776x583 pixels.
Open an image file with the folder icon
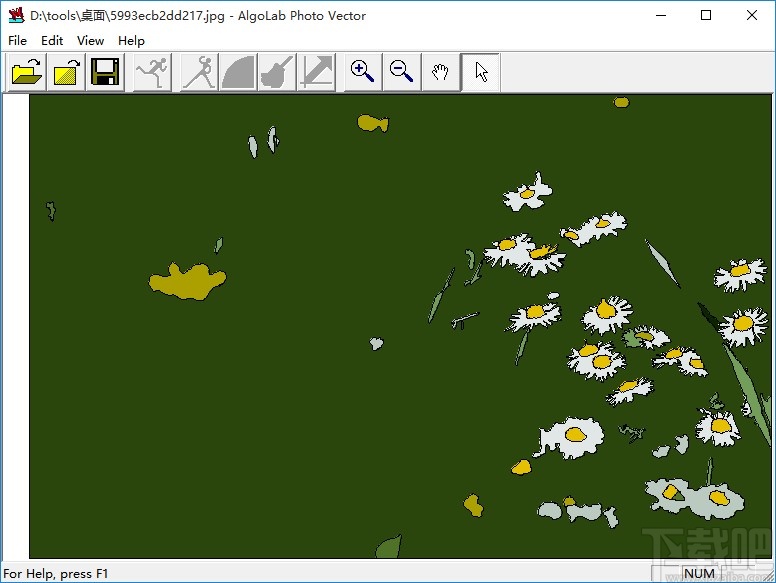27,72
